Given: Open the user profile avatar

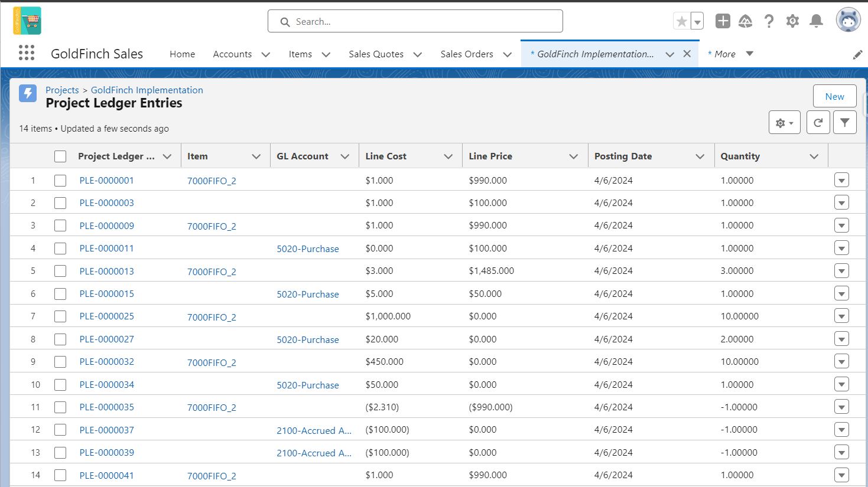Looking at the screenshot, I should [x=848, y=20].
